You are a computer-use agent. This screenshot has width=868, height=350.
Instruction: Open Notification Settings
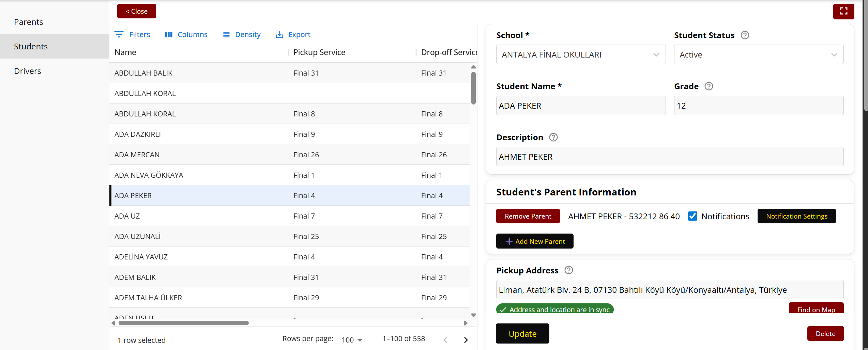pyautogui.click(x=796, y=216)
